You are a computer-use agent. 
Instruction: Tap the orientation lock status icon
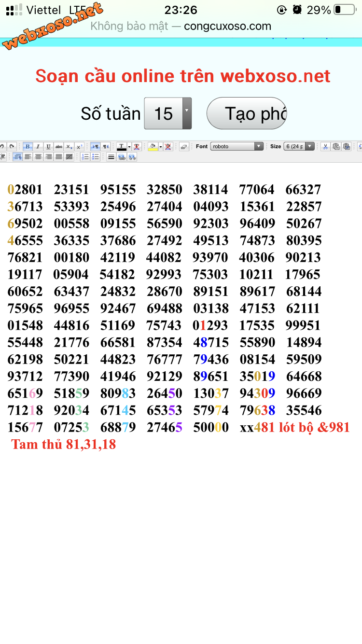[282, 10]
